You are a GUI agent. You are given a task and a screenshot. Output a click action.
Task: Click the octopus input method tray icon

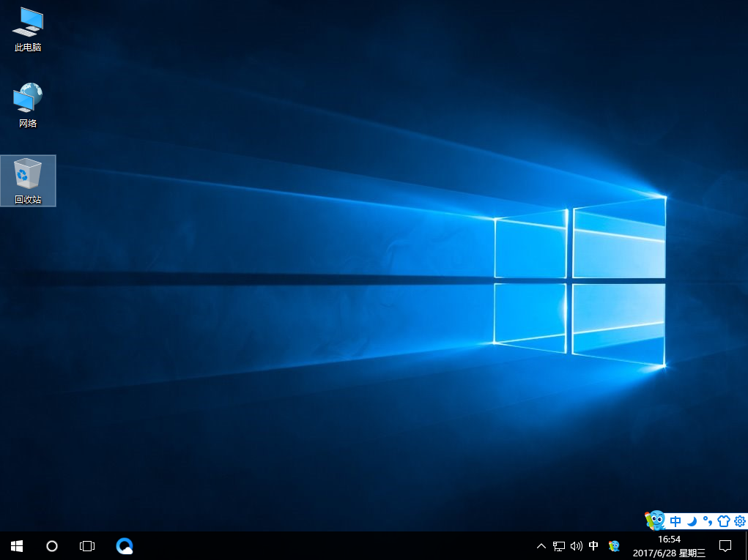pos(614,545)
